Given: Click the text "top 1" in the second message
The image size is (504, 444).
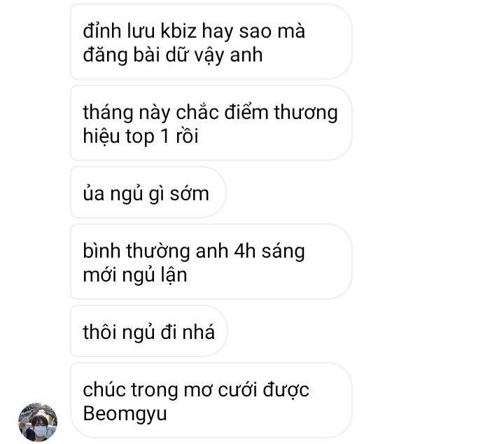Looking at the screenshot, I should click(147, 137).
